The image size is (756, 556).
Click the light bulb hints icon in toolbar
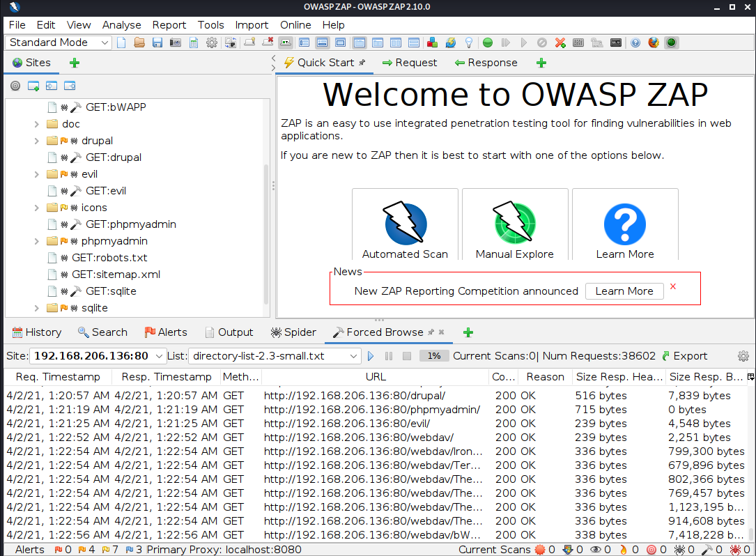[x=469, y=43]
